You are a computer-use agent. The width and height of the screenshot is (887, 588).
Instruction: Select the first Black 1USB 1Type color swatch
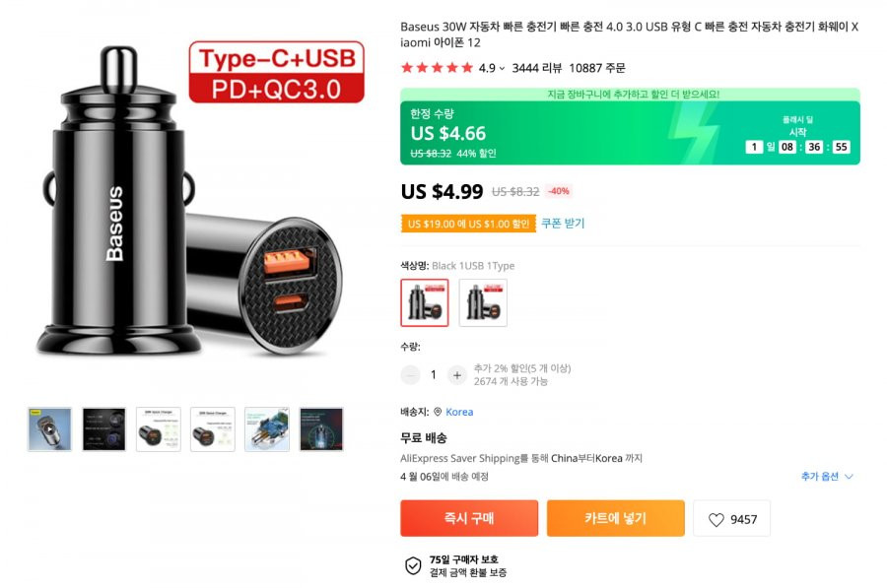424,302
